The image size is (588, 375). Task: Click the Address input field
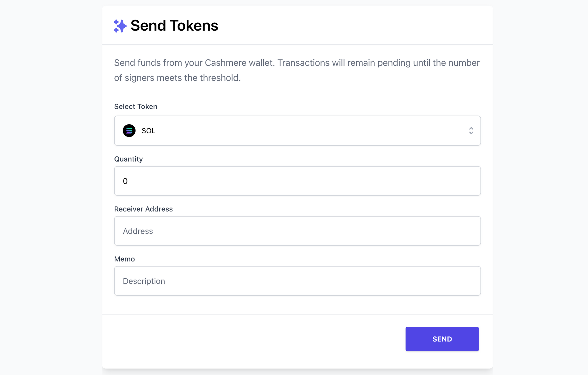(x=297, y=231)
